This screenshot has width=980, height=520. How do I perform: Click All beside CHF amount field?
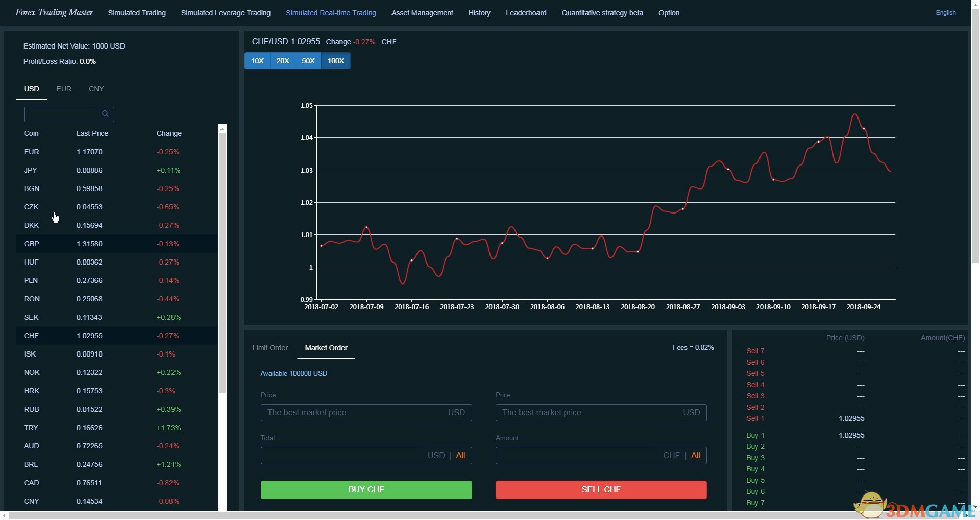[x=695, y=455]
